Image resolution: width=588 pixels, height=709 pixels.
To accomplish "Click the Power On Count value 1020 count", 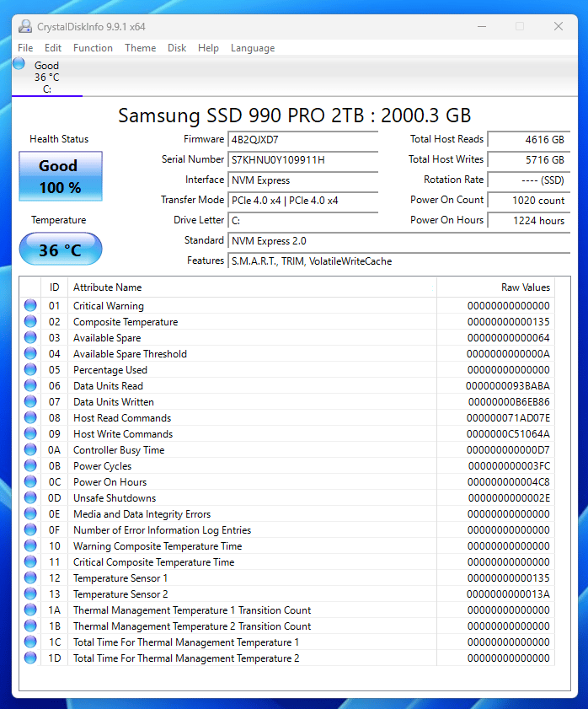I will tap(529, 201).
